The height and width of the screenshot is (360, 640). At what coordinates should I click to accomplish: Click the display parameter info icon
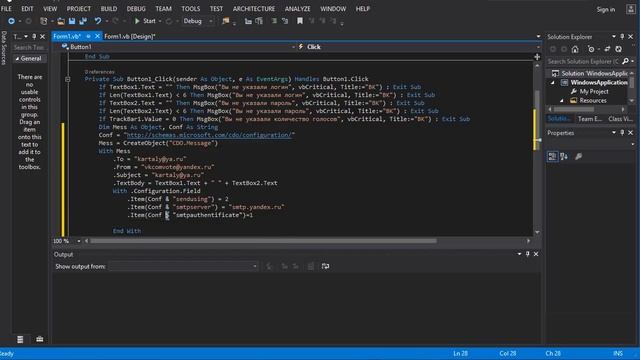click(x=259, y=21)
